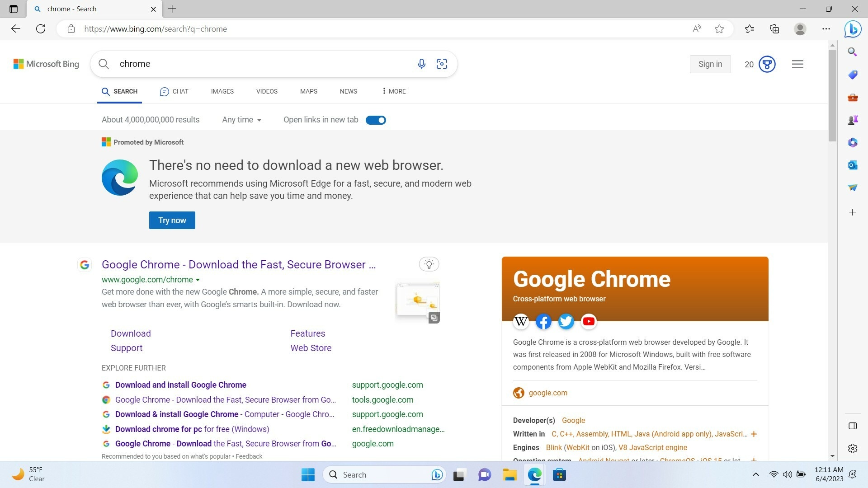Click inside the Bing search box
868x488 pixels.
pyautogui.click(x=253, y=64)
